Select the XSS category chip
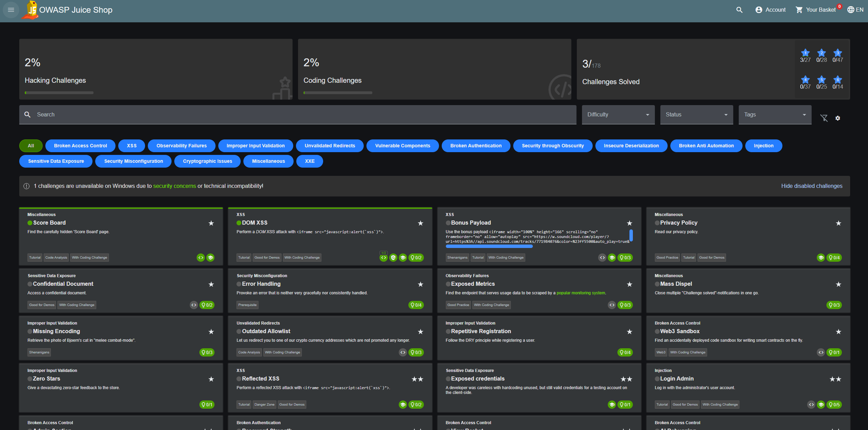 132,146
